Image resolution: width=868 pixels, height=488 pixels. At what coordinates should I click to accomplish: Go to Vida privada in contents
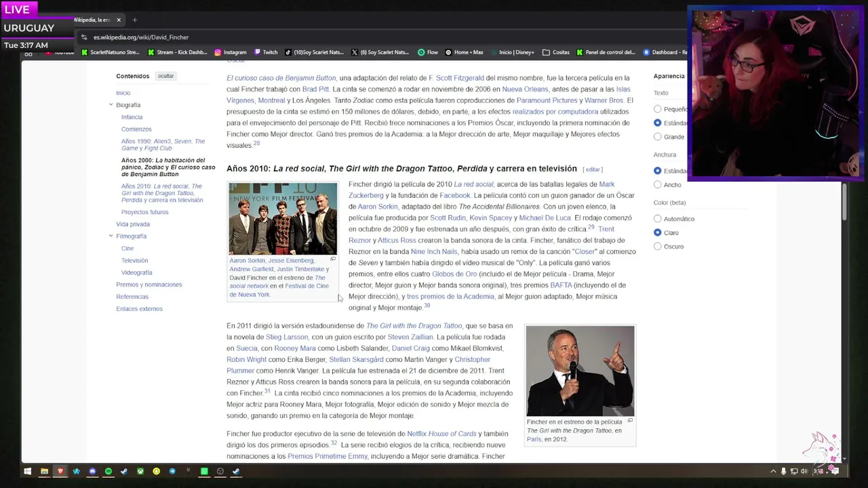(133, 224)
